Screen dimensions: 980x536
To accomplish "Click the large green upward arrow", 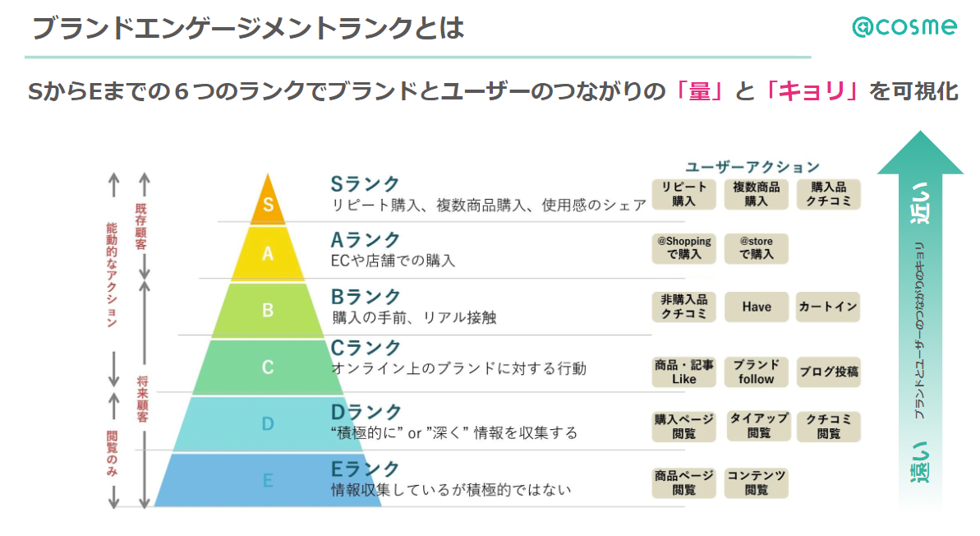I will pos(920,316).
